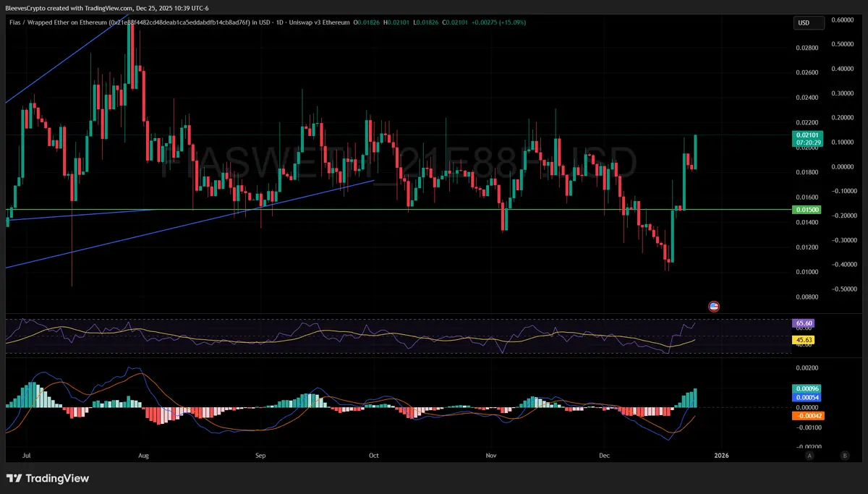Click the 'Jul' time axis label

pyautogui.click(x=27, y=456)
